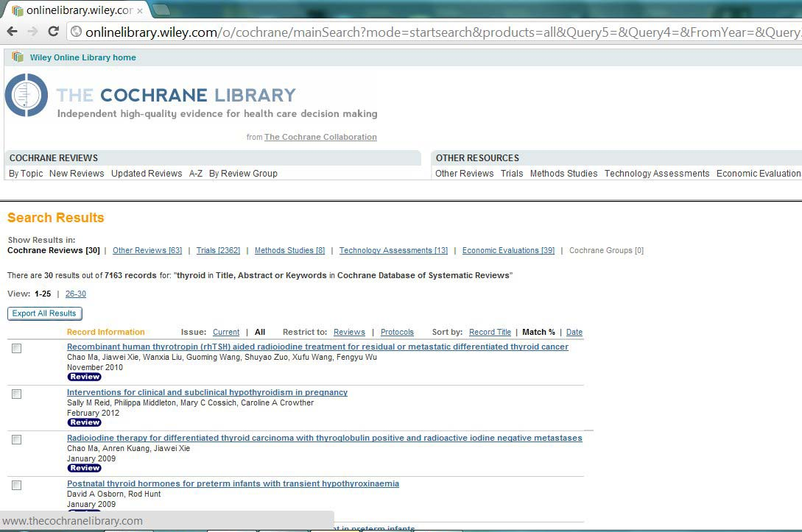Sort results by Date
Screen dimensions: 802x532
574,332
